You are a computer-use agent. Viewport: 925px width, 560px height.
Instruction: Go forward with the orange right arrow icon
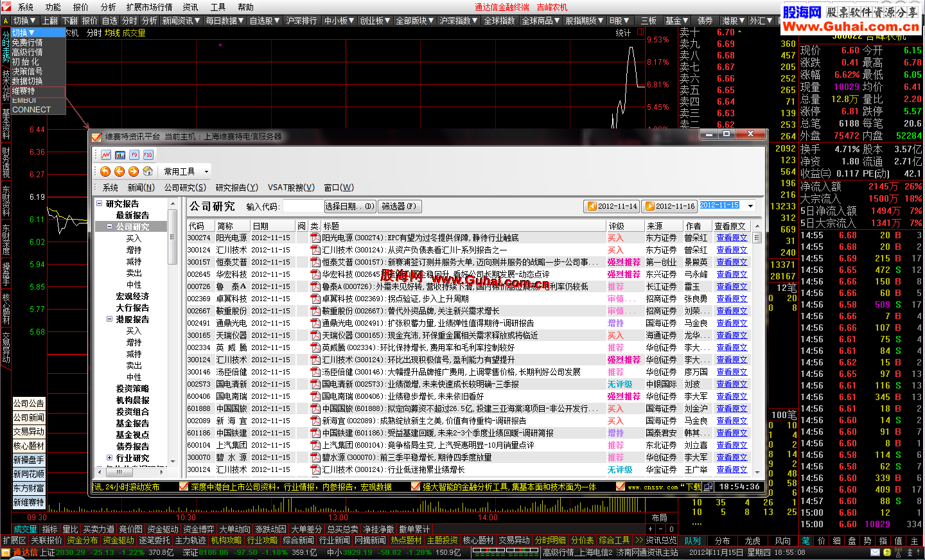[134, 171]
